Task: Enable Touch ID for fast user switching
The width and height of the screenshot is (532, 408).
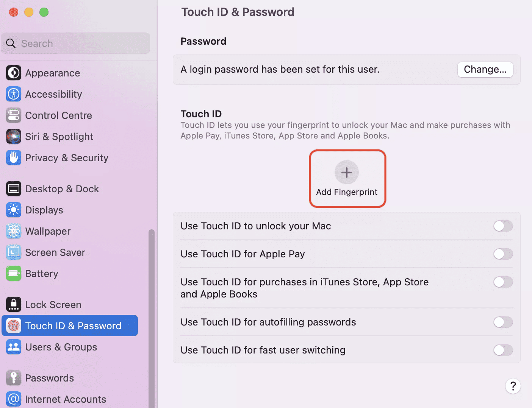Action: (x=503, y=350)
